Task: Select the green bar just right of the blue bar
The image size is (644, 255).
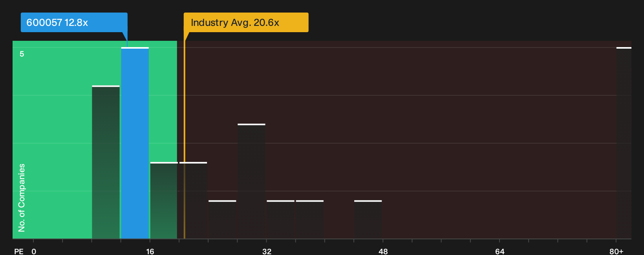Action: click(164, 200)
